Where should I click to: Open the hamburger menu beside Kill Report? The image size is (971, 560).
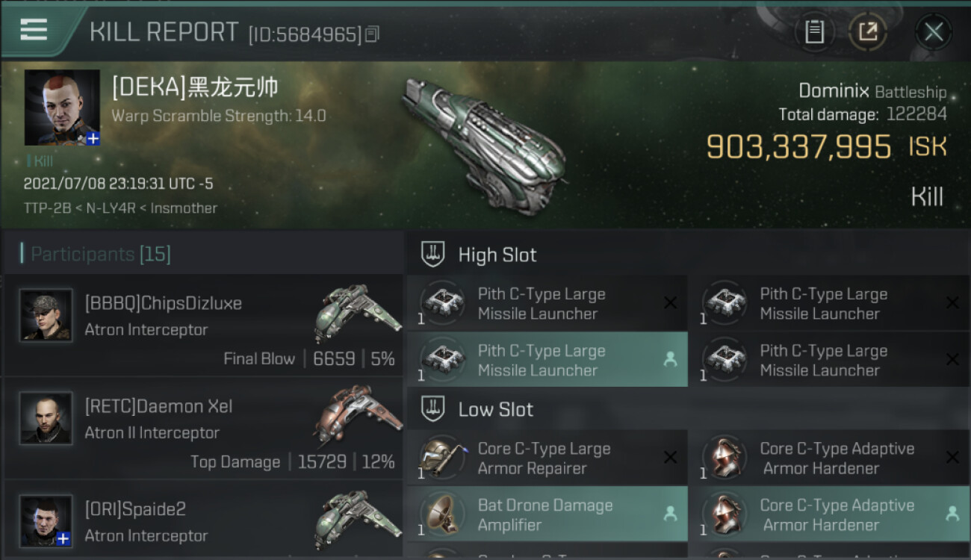coord(34,31)
